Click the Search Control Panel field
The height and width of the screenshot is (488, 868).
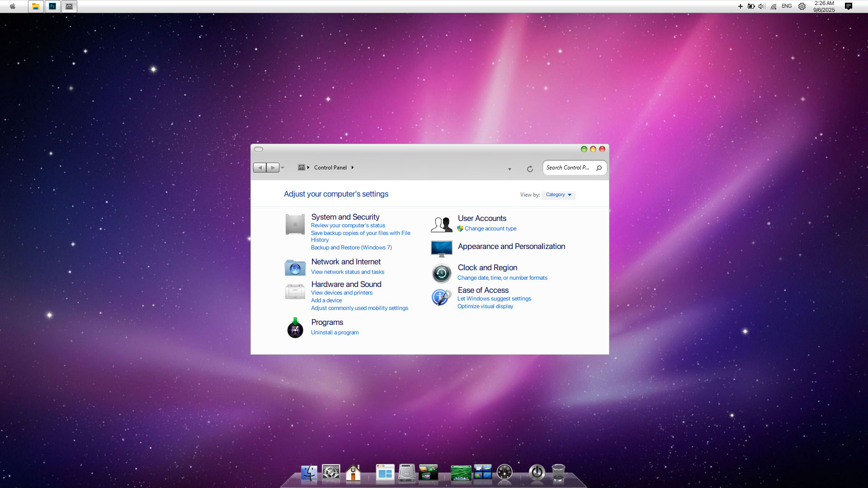[568, 168]
